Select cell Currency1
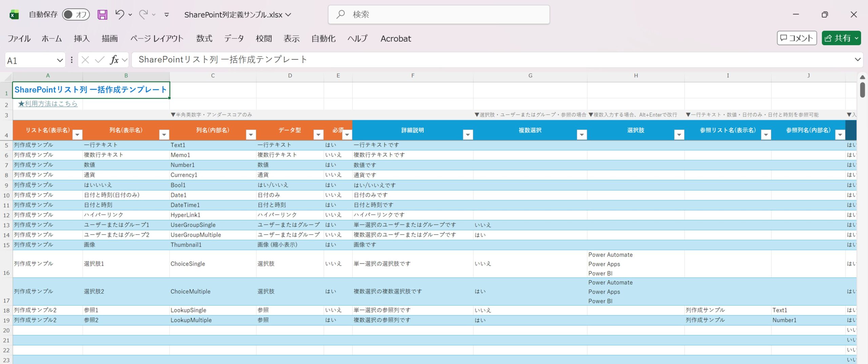This screenshot has width=868, height=364. (213, 175)
